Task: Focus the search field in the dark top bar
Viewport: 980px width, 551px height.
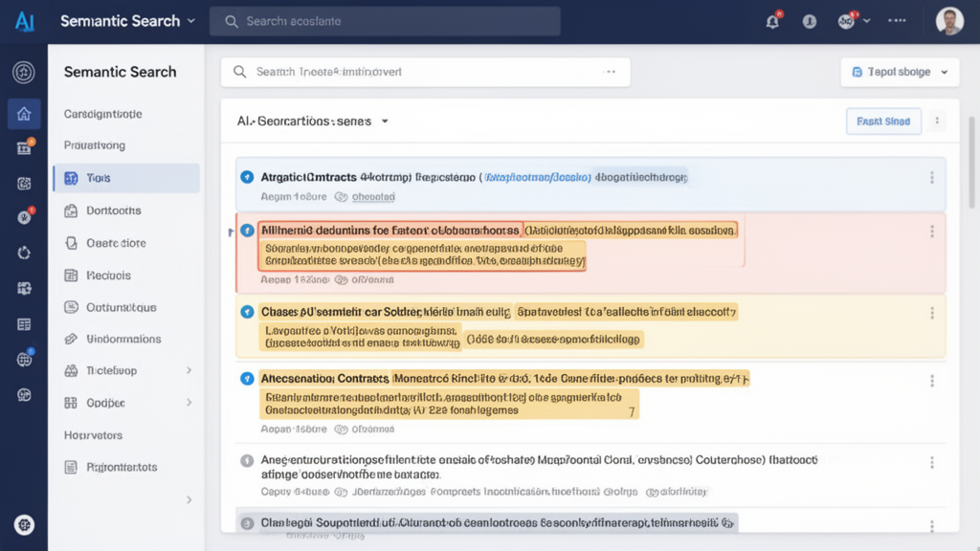Action: pos(385,21)
